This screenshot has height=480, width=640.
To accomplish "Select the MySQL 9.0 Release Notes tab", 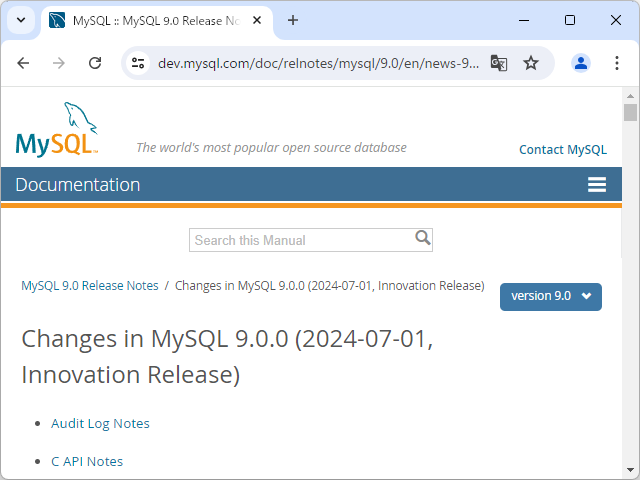I will (x=157, y=21).
